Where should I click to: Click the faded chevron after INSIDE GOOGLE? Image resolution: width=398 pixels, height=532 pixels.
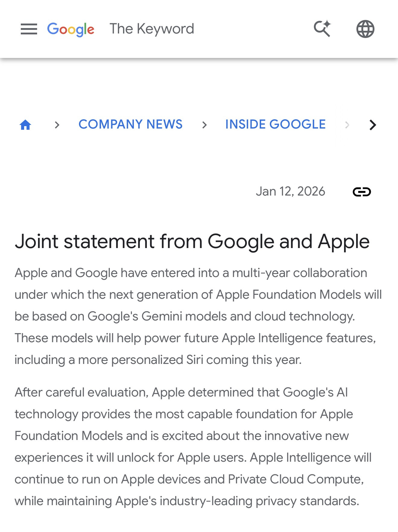click(347, 125)
